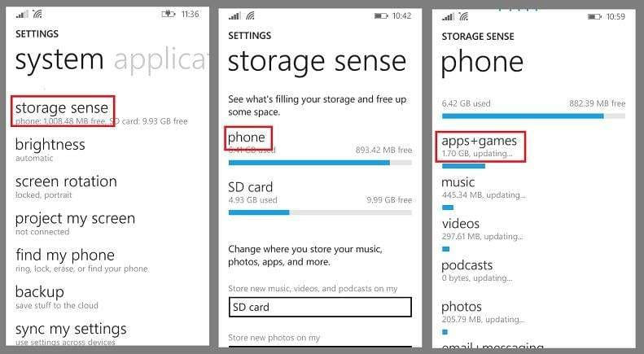Tap battery icon beside the 11:36 clock
The image size is (644, 354).
pyautogui.click(x=169, y=14)
